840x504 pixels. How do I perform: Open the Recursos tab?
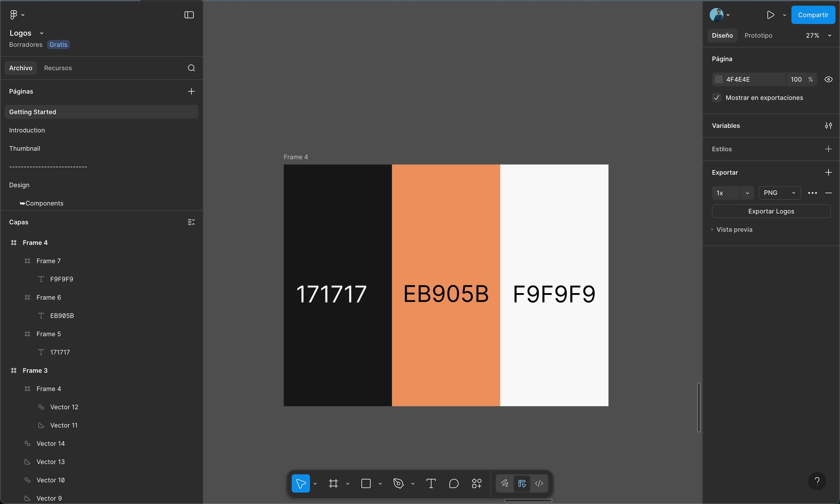tap(58, 68)
